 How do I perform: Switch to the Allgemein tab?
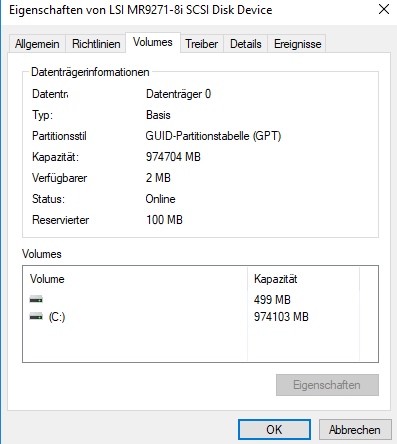point(37,44)
